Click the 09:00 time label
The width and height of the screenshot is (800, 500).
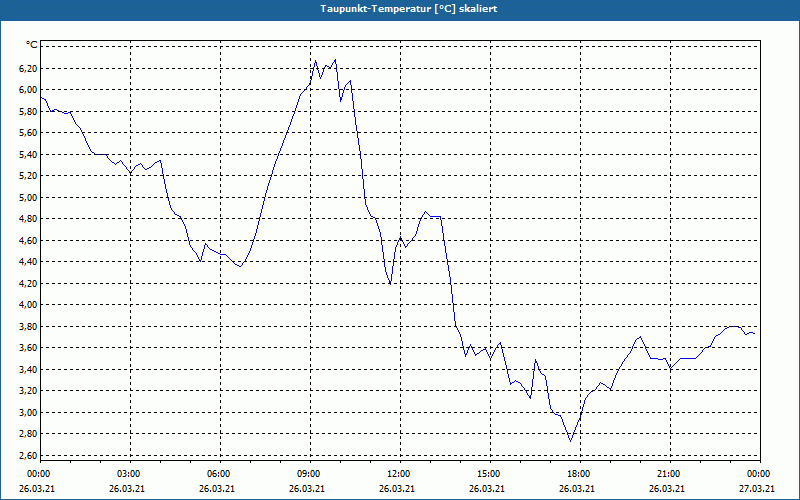pyautogui.click(x=310, y=474)
